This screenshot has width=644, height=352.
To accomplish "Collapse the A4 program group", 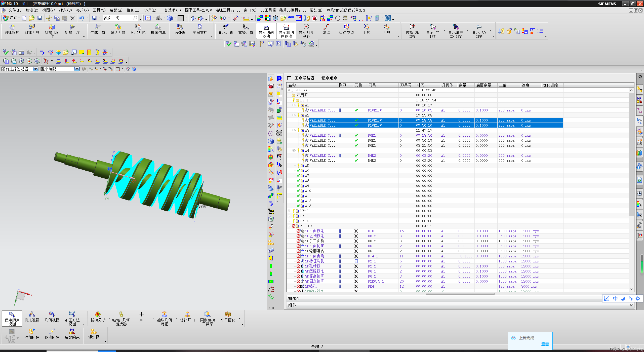I will pos(294,150).
